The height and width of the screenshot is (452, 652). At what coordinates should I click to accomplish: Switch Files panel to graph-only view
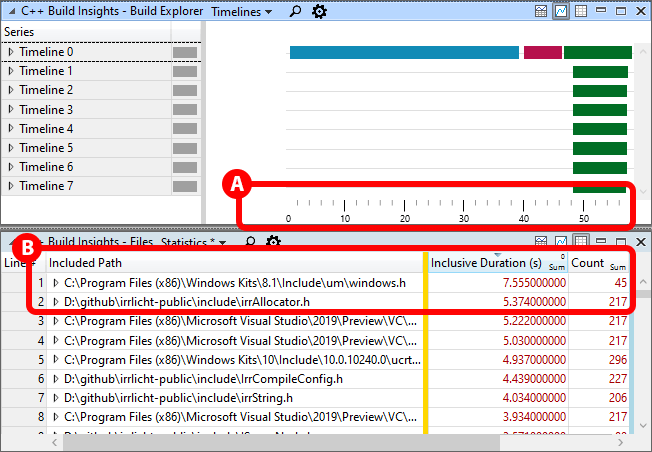561,242
